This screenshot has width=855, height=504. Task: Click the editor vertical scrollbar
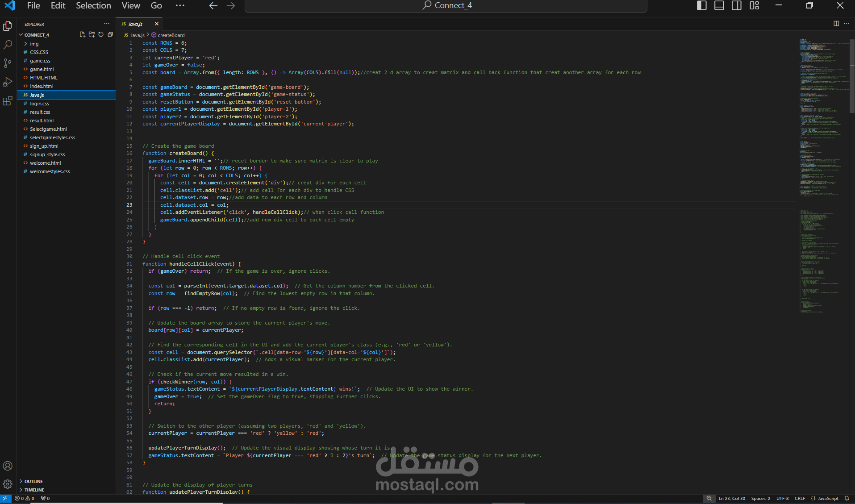(x=852, y=76)
